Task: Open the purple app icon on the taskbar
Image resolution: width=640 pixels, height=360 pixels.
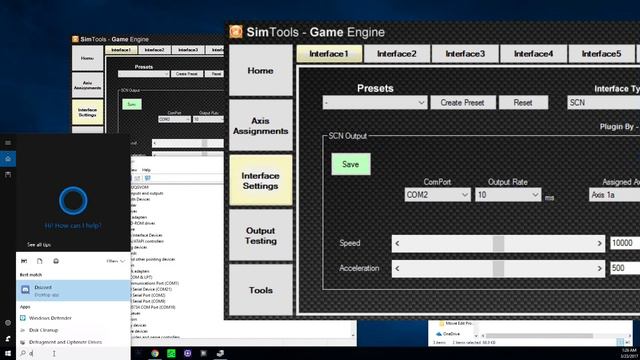Action: click(x=187, y=353)
